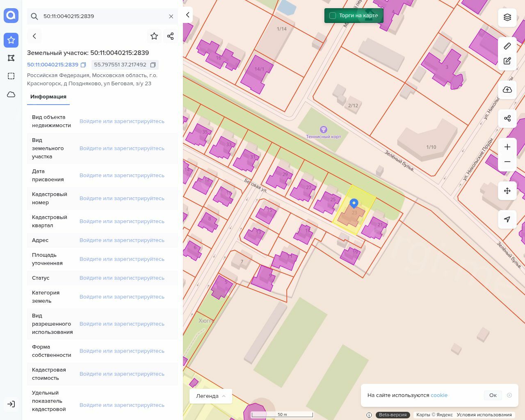Screen dimensions: 525x420
Task: Zoom in on the map
Action: pyautogui.click(x=507, y=147)
